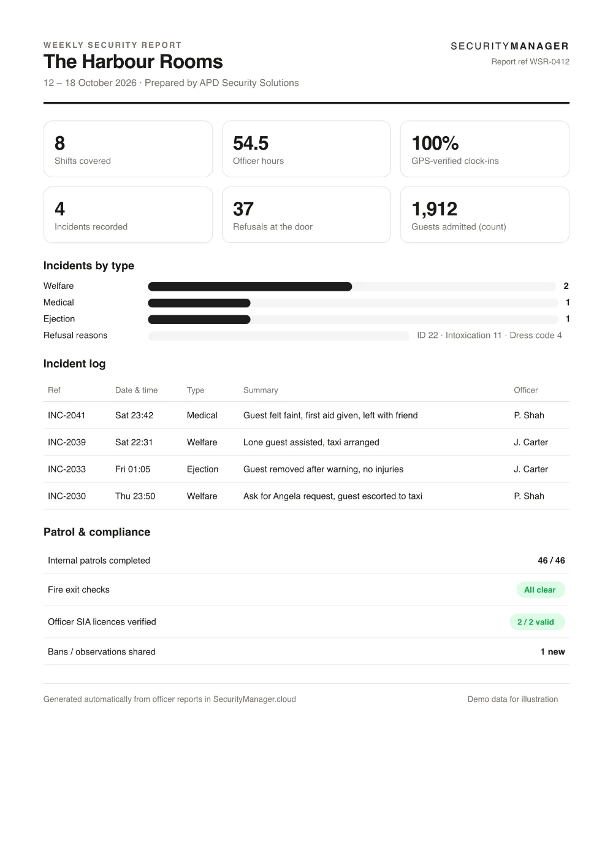The width and height of the screenshot is (613, 868).
Task: Click the Patrol & compliance heading
Action: point(97,532)
